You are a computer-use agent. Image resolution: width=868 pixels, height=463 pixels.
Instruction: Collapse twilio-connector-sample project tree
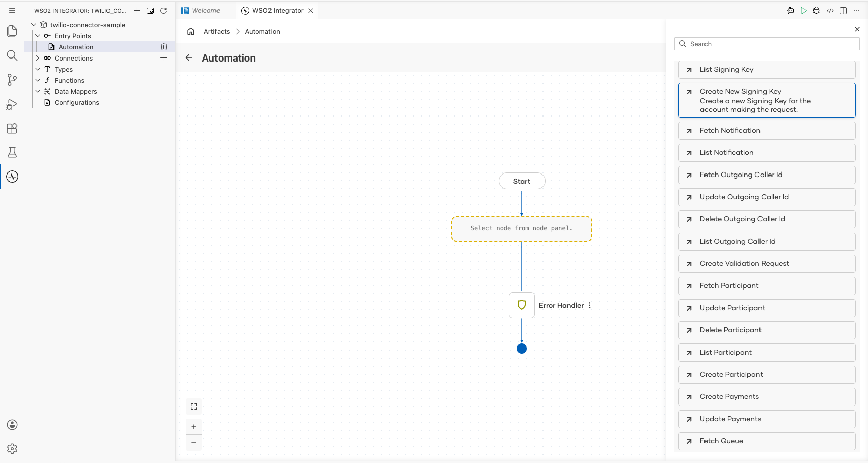click(34, 25)
